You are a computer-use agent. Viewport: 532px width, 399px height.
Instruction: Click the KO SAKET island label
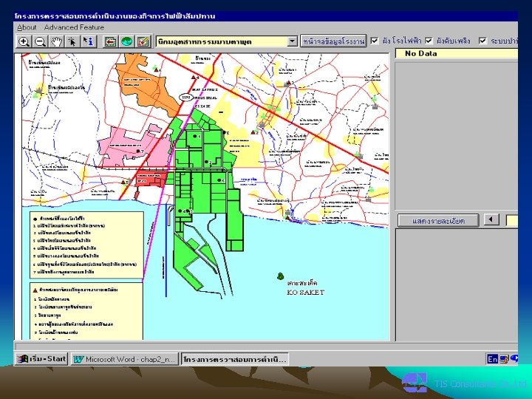(x=306, y=292)
